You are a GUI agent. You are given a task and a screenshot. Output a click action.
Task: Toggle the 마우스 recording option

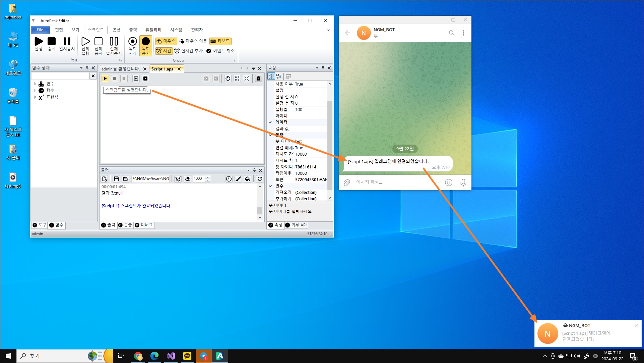tap(166, 41)
